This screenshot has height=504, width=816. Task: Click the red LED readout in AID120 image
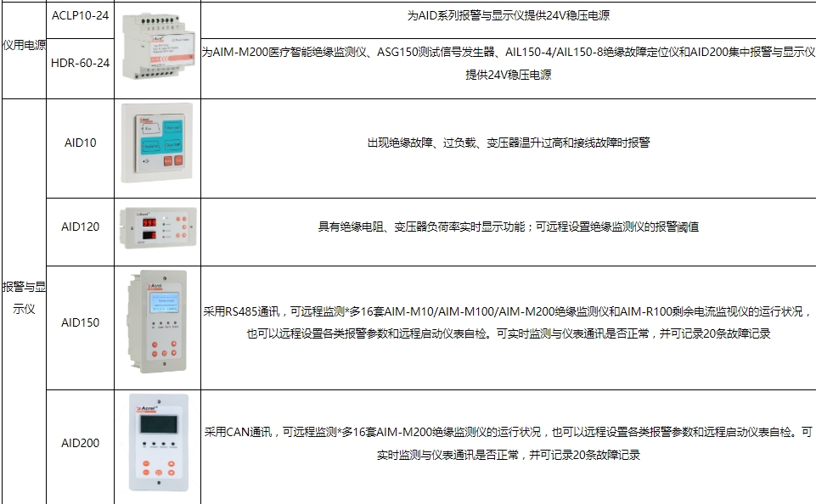(149, 221)
